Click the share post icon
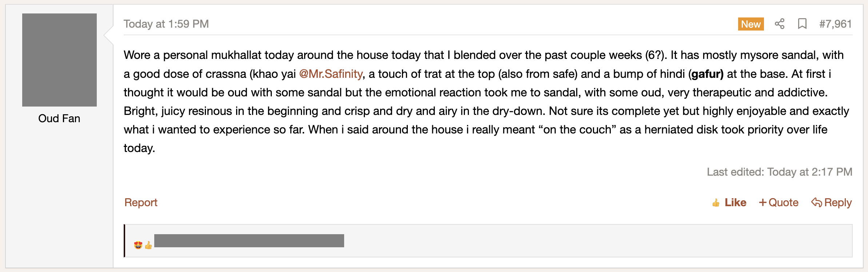868x272 pixels. pyautogui.click(x=780, y=24)
